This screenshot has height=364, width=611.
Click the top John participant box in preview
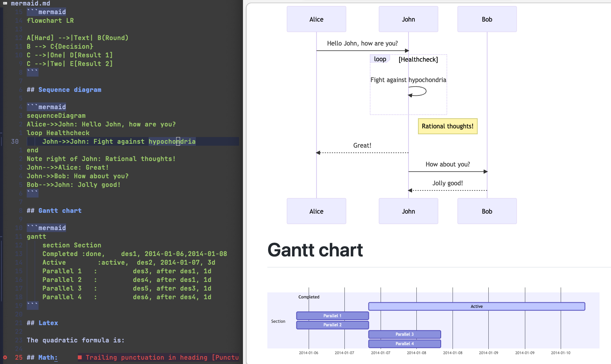409,19
